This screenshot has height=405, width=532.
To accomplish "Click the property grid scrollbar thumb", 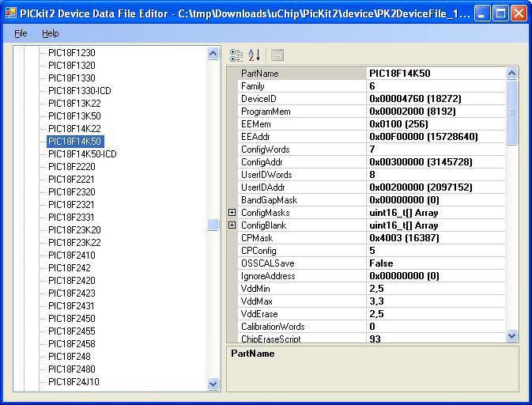I will [x=511, y=112].
